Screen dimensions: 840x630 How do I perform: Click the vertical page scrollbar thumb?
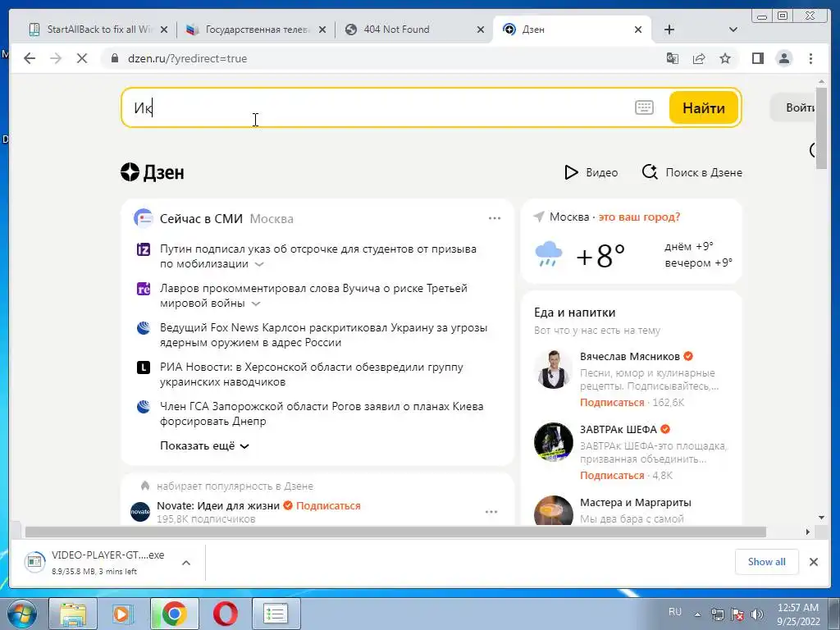[x=821, y=127]
